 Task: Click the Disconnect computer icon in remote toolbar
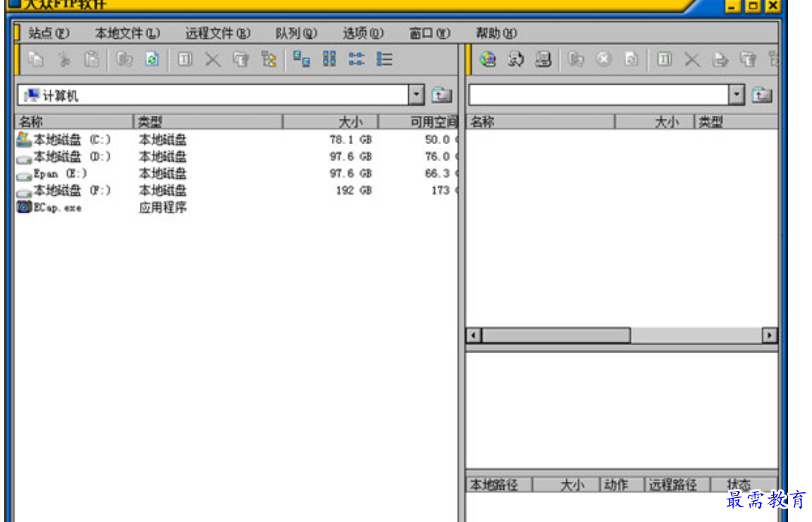click(x=543, y=59)
